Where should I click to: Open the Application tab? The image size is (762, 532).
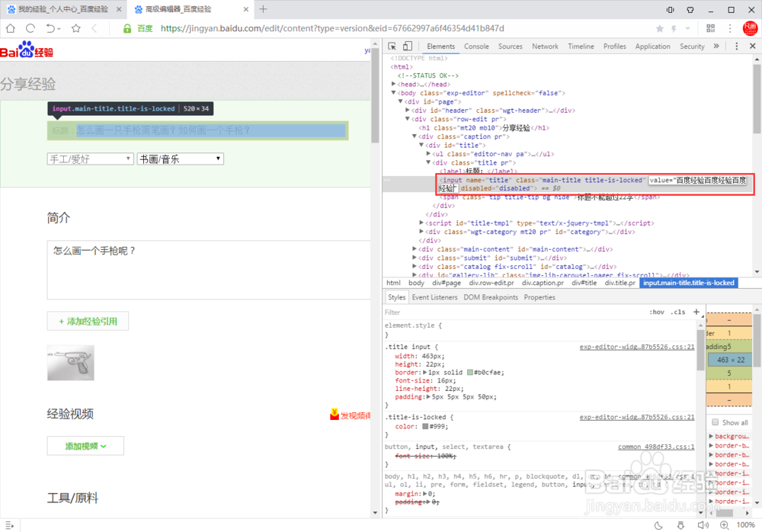click(x=653, y=46)
